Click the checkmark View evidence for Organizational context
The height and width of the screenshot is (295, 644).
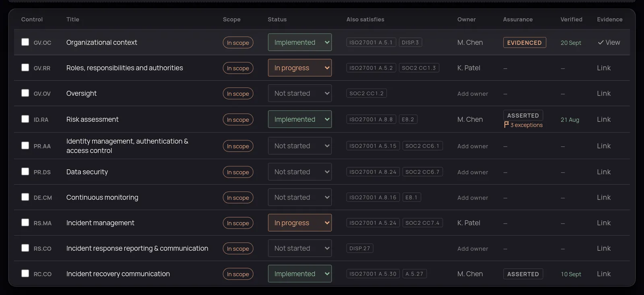pos(609,42)
